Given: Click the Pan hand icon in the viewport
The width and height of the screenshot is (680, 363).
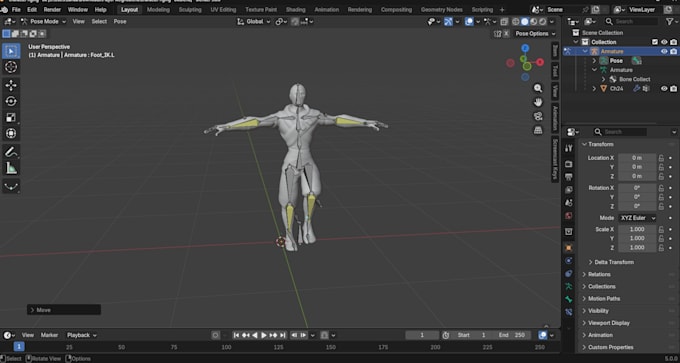Looking at the screenshot, I should click(538, 102).
